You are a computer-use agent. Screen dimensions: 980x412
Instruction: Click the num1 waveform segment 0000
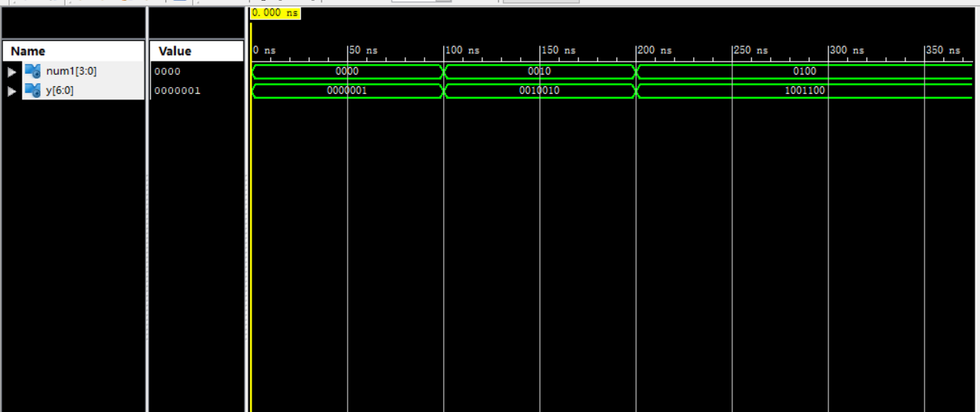pos(348,72)
